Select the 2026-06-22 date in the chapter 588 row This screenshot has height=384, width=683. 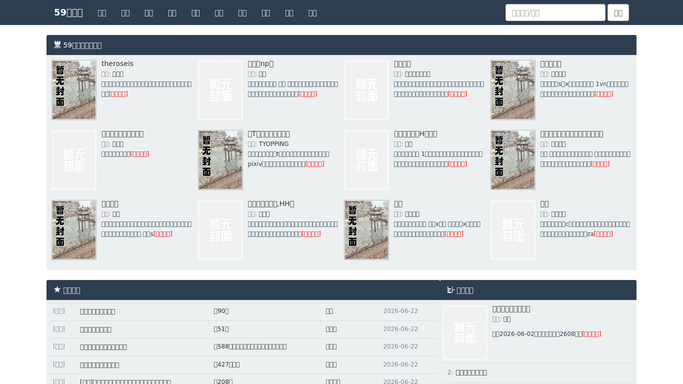coord(400,347)
